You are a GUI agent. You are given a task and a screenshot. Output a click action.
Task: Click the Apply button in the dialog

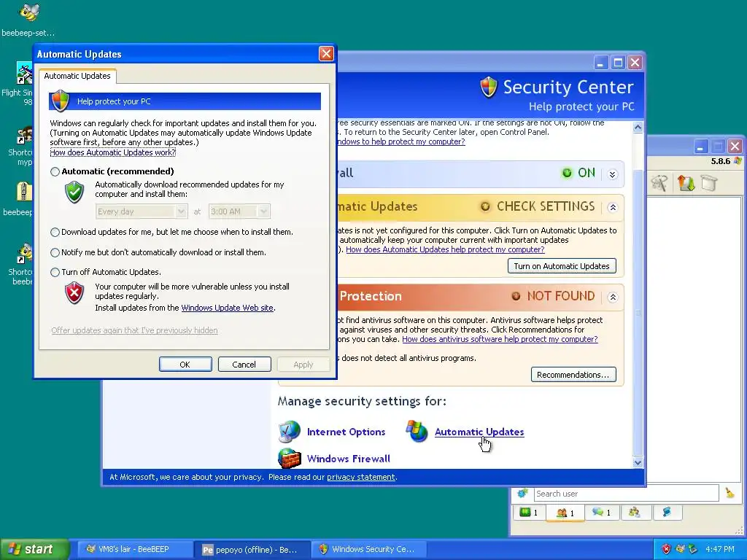(303, 365)
